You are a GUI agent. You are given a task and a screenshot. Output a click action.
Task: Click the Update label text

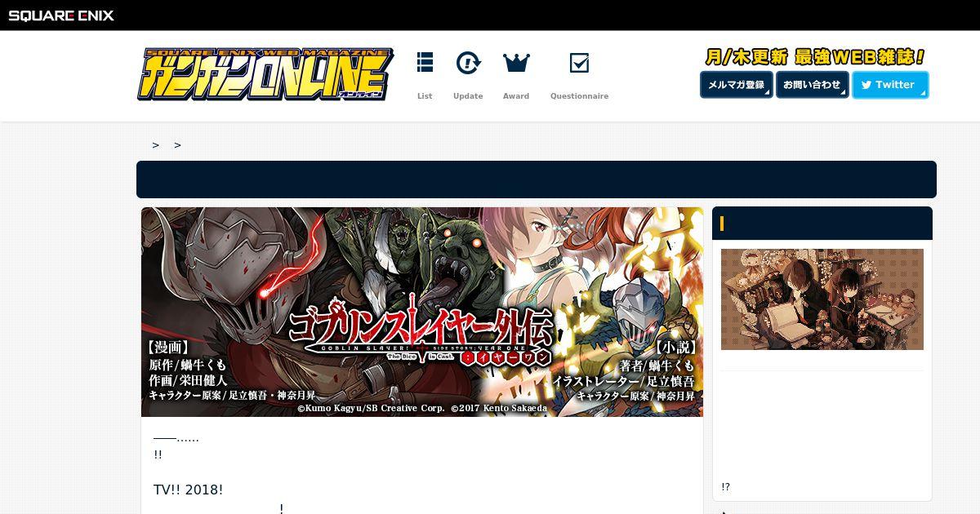coord(468,96)
